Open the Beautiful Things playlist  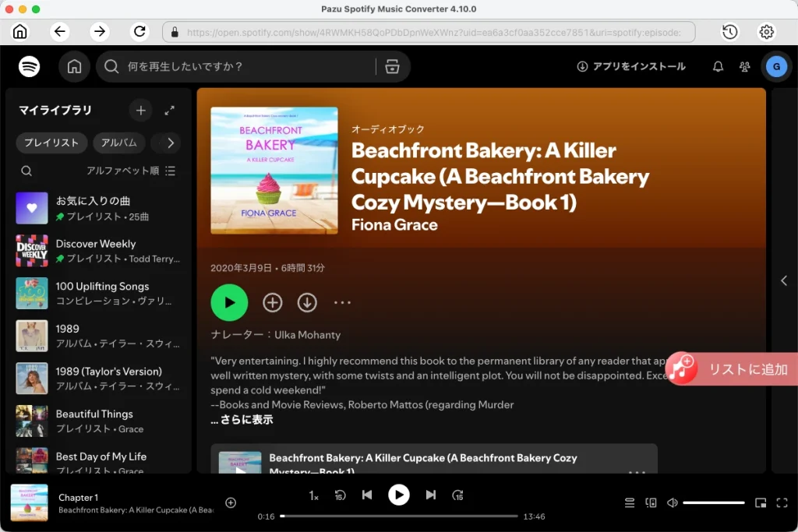(x=97, y=421)
